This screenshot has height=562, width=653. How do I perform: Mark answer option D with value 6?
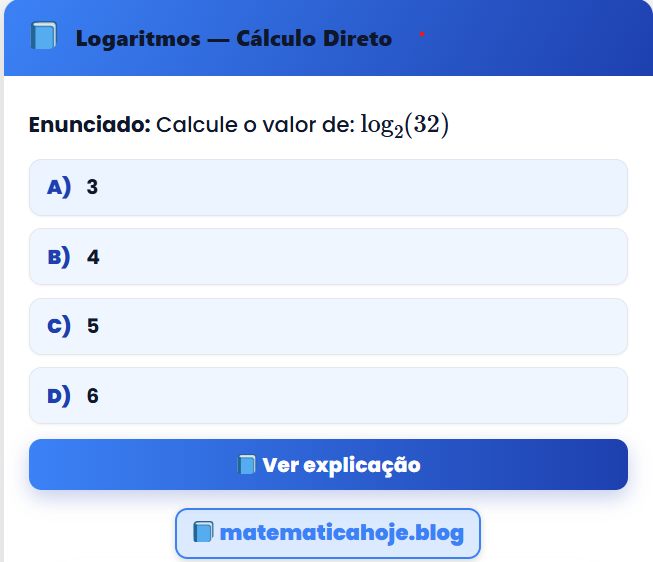(328, 396)
